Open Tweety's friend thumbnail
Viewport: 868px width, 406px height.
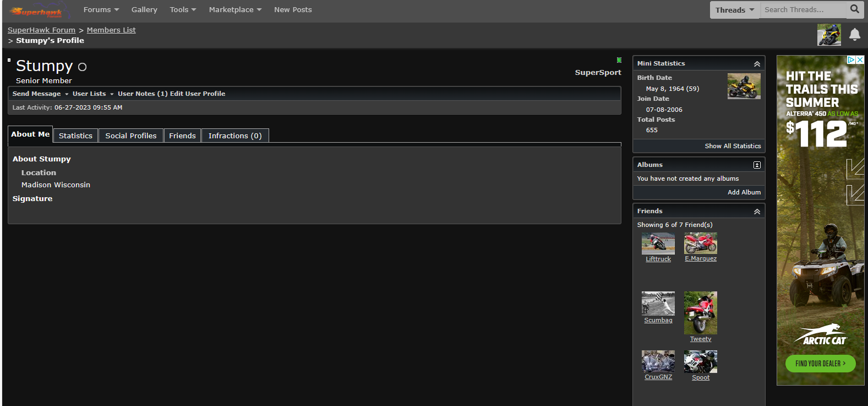[x=700, y=312]
